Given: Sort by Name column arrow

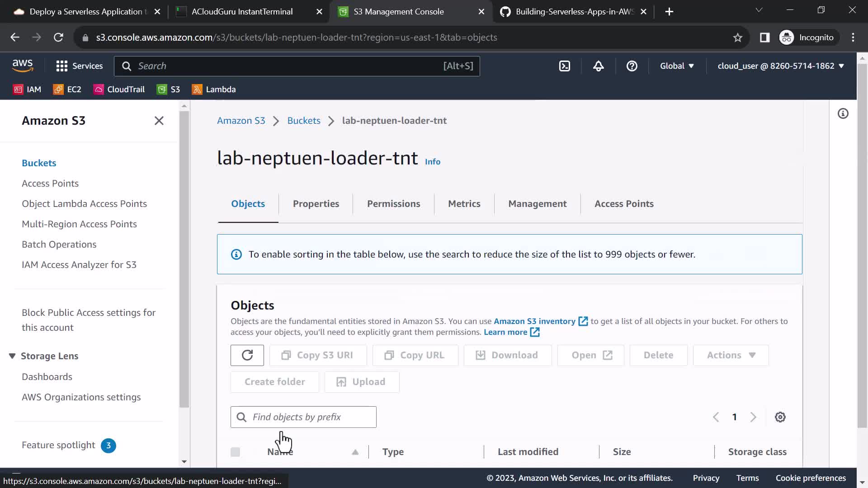Looking at the screenshot, I should point(355,452).
